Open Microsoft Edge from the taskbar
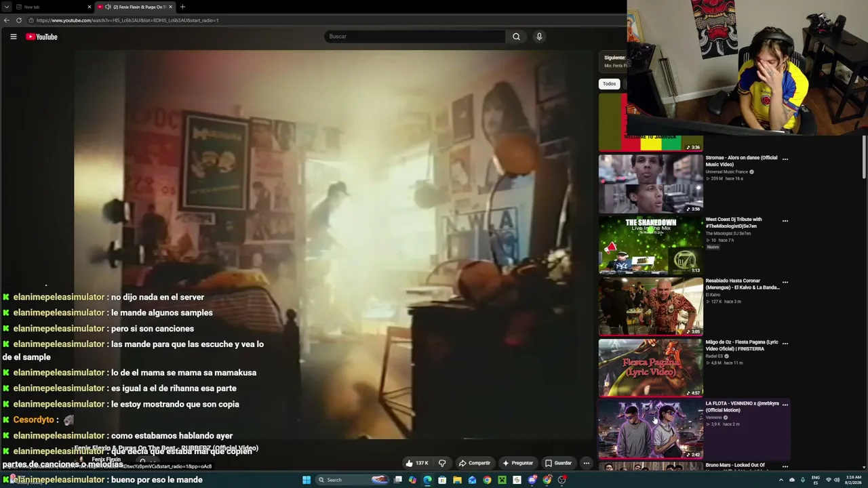This screenshot has width=868, height=488. pyautogui.click(x=427, y=480)
